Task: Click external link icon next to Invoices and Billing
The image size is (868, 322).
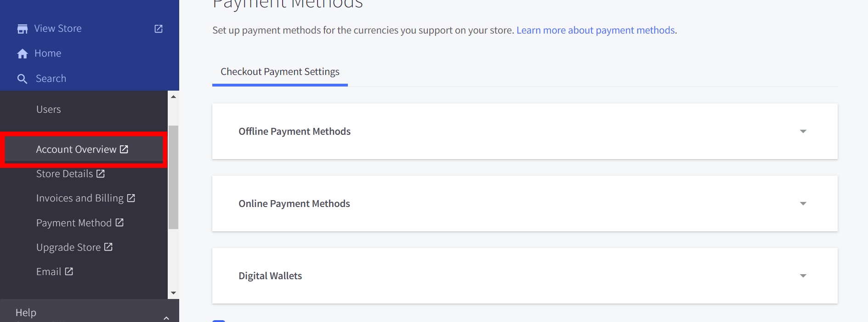Action: click(131, 198)
